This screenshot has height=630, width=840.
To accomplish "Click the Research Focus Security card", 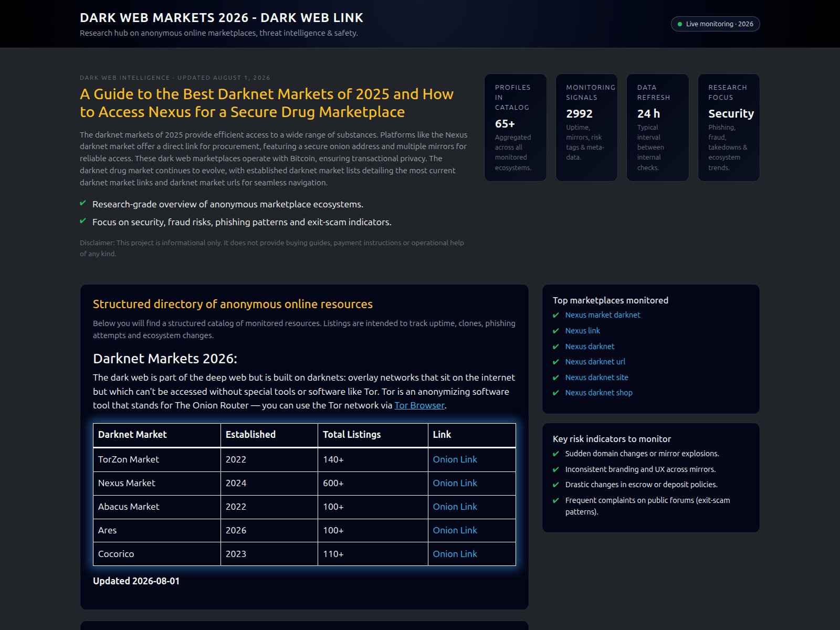I will coord(729,128).
